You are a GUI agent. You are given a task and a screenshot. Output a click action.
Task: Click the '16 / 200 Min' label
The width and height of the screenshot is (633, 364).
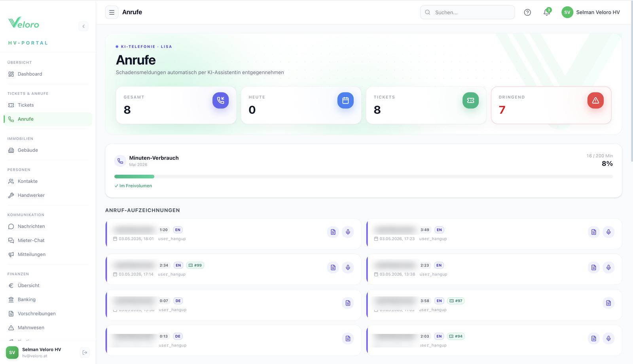coord(600,156)
